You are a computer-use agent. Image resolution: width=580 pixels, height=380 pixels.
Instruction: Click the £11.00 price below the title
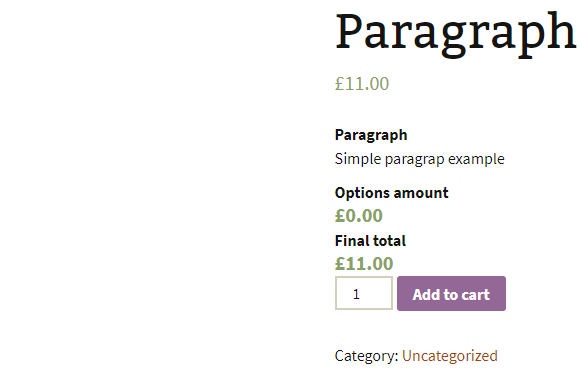[362, 84]
